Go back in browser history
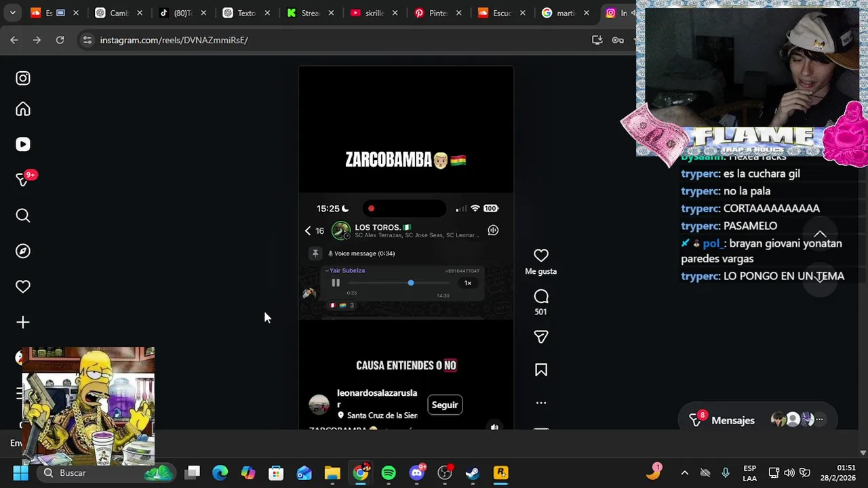This screenshot has width=868, height=488. coord(14,40)
